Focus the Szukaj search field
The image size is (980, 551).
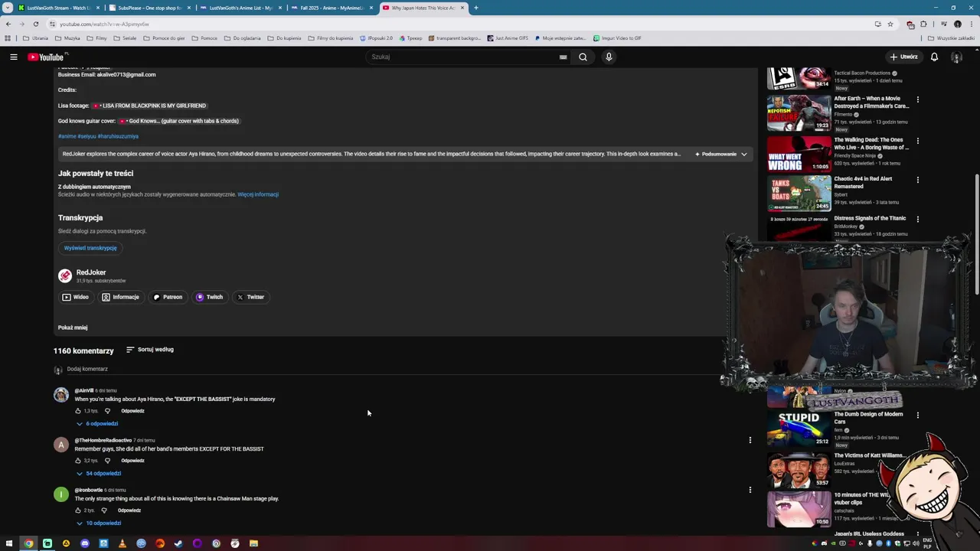pyautogui.click(x=463, y=57)
